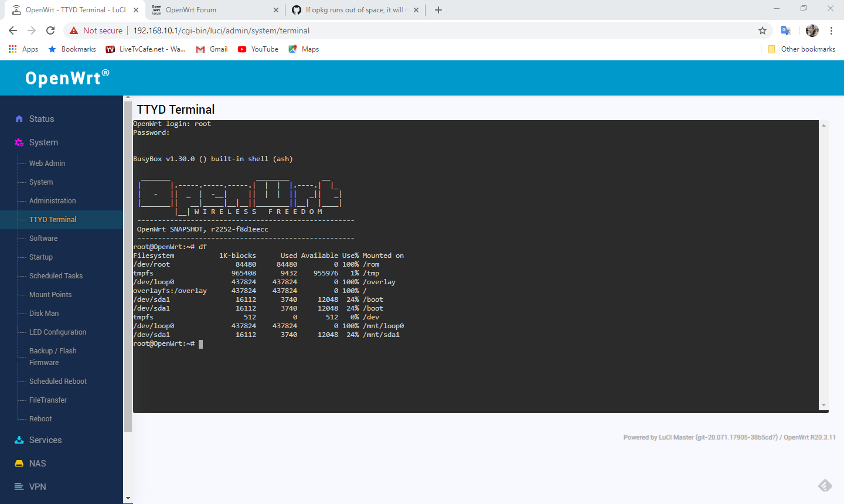This screenshot has height=504, width=844.
Task: Click the address bar URL
Action: pyautogui.click(x=221, y=30)
